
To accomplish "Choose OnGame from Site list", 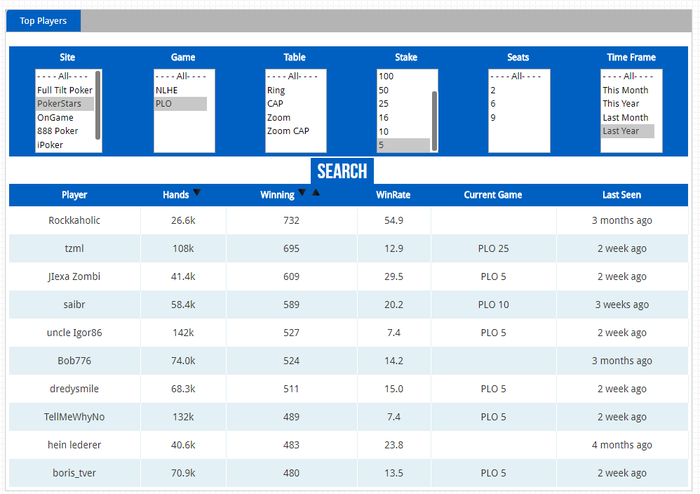I will tap(65, 117).
